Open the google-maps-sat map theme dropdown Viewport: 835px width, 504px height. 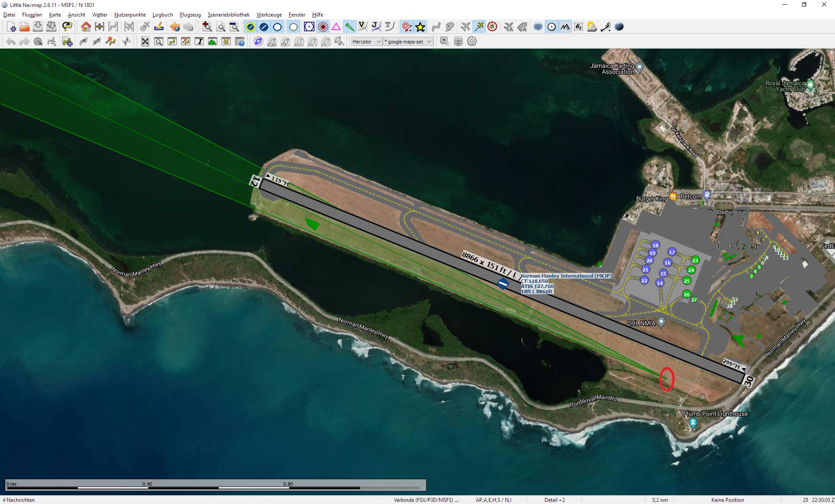(407, 41)
